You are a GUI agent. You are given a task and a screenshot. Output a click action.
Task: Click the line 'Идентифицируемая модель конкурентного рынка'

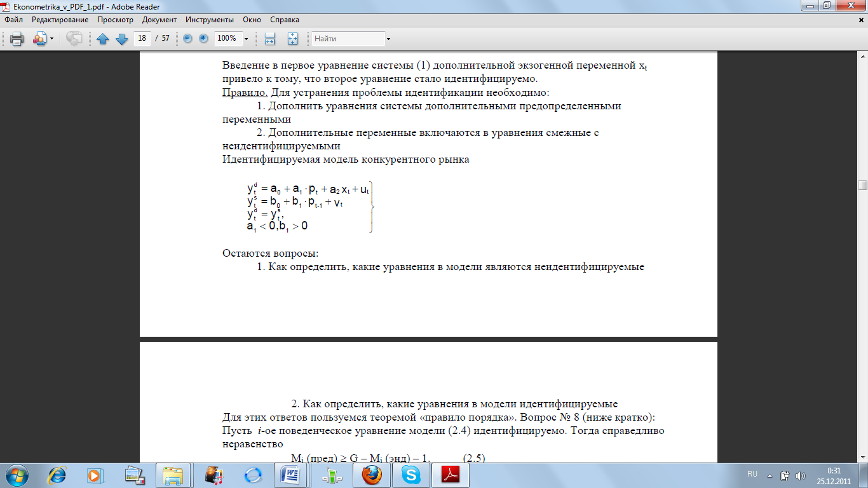click(x=346, y=159)
